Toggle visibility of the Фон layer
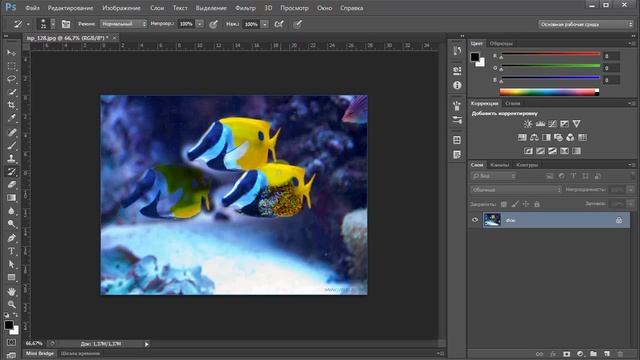The height and width of the screenshot is (360, 640). click(x=475, y=220)
